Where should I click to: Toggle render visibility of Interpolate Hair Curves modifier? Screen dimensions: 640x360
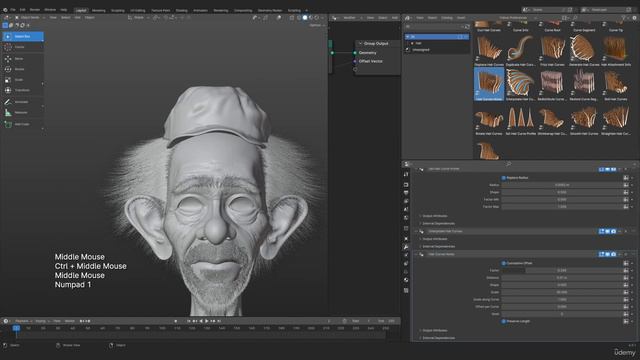pos(613,231)
